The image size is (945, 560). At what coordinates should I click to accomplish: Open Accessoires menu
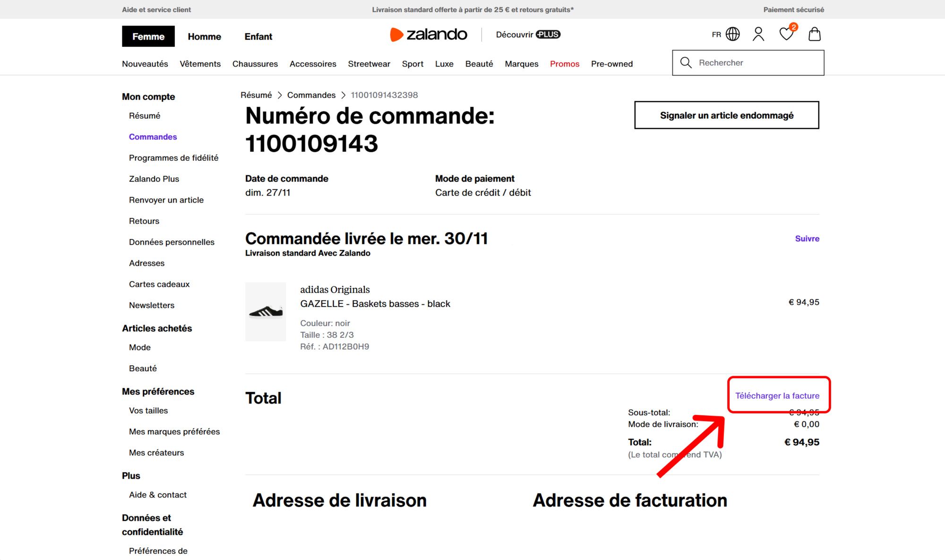[313, 64]
